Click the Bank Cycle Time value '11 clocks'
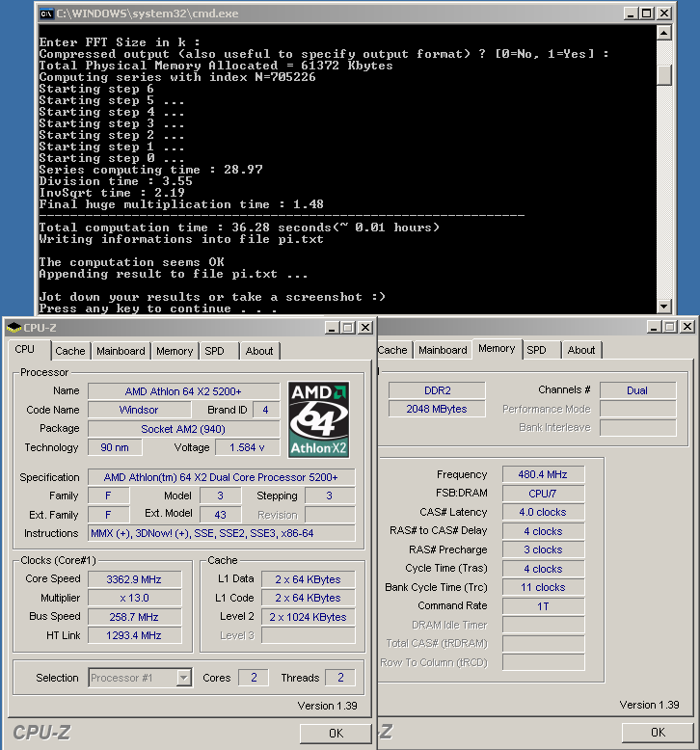700x750 pixels. [543, 587]
